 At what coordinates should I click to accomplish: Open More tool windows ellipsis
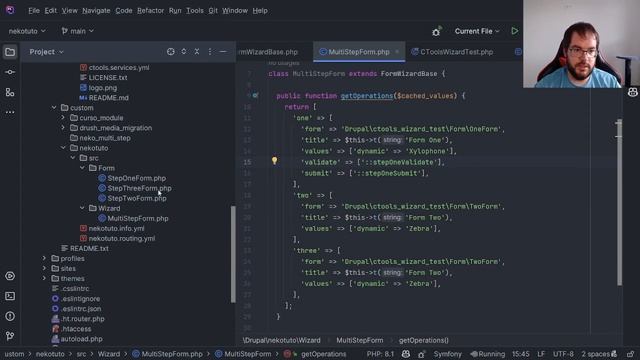10,112
